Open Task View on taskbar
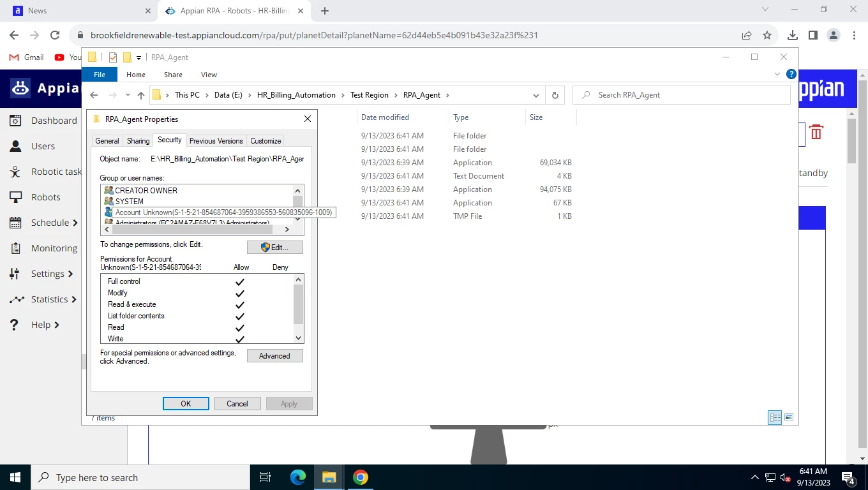This screenshot has width=868, height=490. 266,477
